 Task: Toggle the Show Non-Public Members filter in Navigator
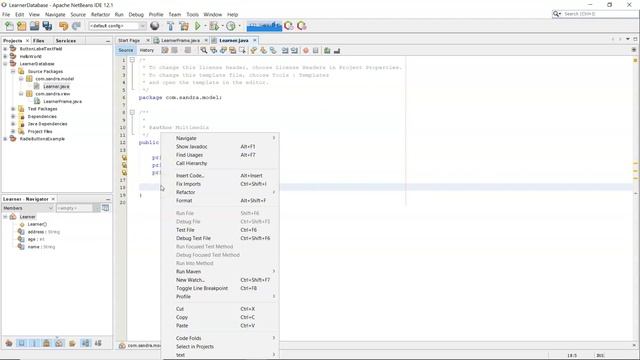pos(47,343)
